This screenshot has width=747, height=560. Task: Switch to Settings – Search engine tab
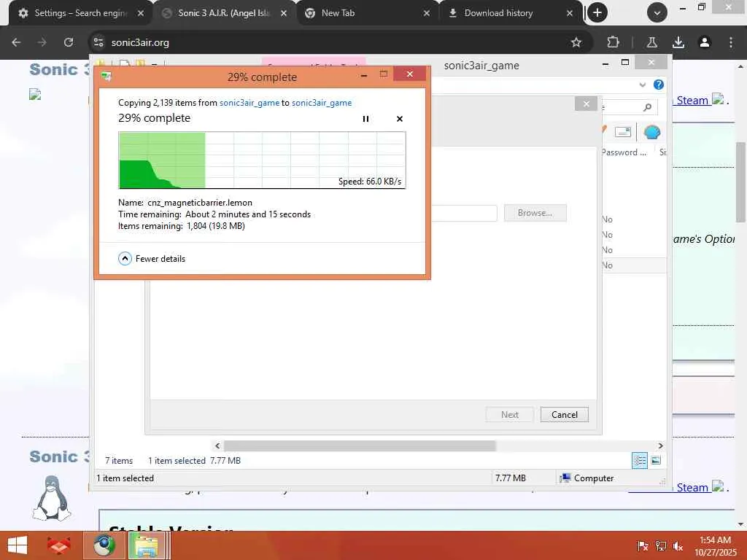(81, 13)
